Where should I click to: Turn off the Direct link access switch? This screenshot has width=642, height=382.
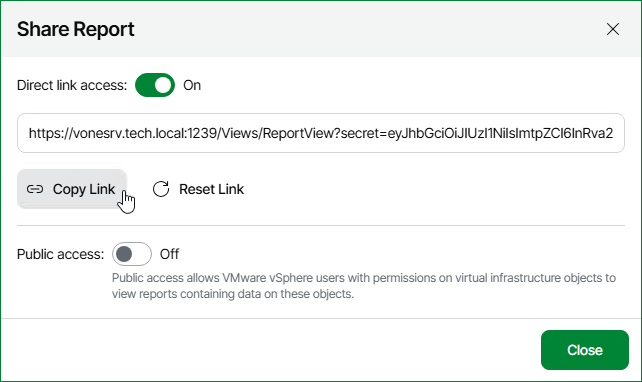155,85
